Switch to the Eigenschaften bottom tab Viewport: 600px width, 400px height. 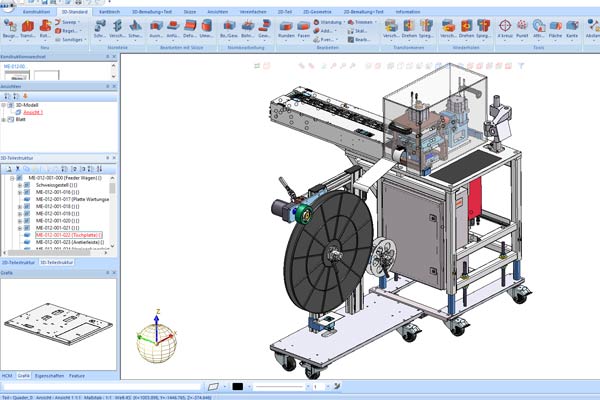49,376
